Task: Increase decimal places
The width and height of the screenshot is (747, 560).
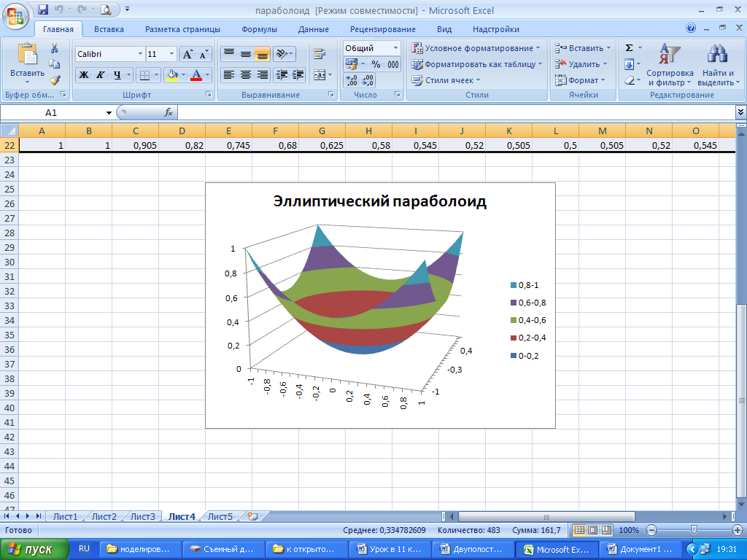Action: point(351,80)
